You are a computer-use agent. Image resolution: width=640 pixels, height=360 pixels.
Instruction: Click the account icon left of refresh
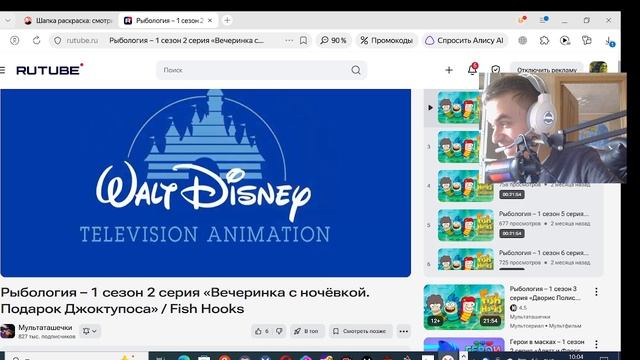pyautogui.click(x=15, y=40)
